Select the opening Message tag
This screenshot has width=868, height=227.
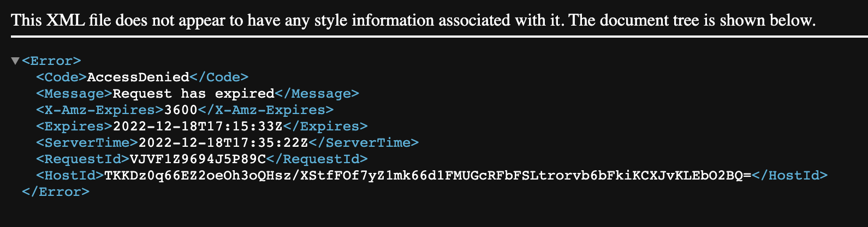point(74,94)
